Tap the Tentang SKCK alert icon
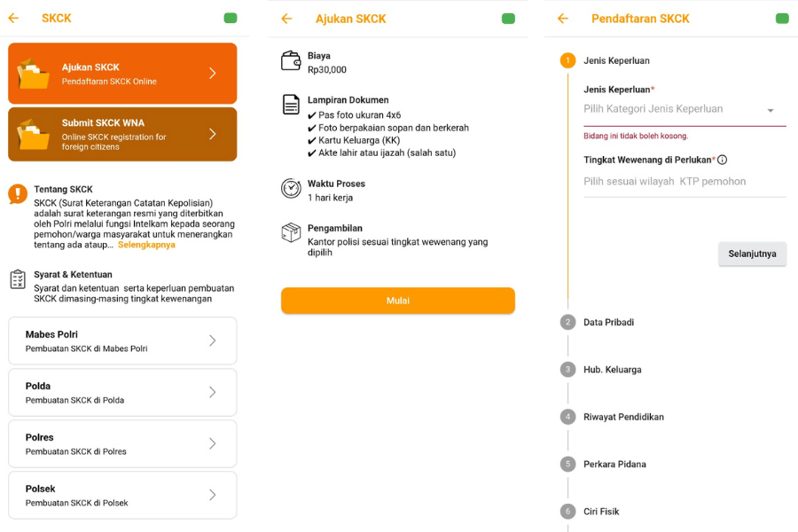The width and height of the screenshot is (798, 532). point(18,194)
